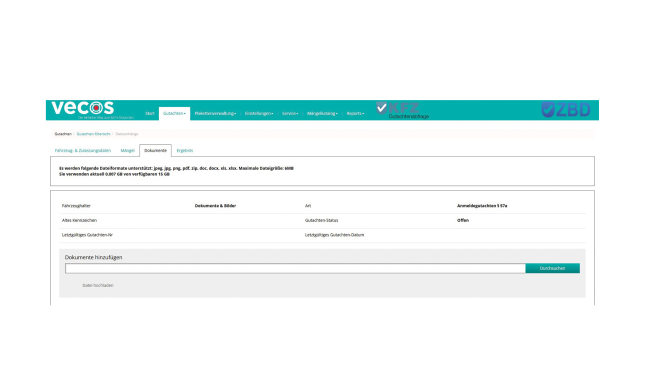
Task: Switch to the Mängel tab
Action: 127,150
